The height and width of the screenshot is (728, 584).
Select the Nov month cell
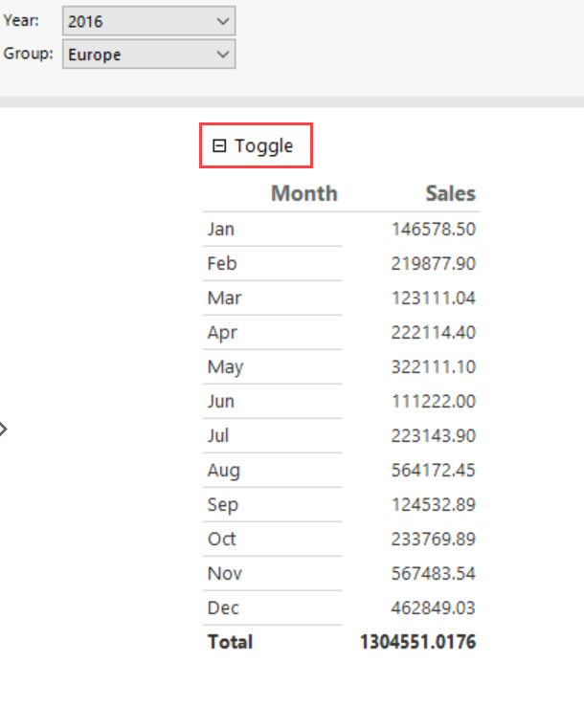tap(224, 574)
